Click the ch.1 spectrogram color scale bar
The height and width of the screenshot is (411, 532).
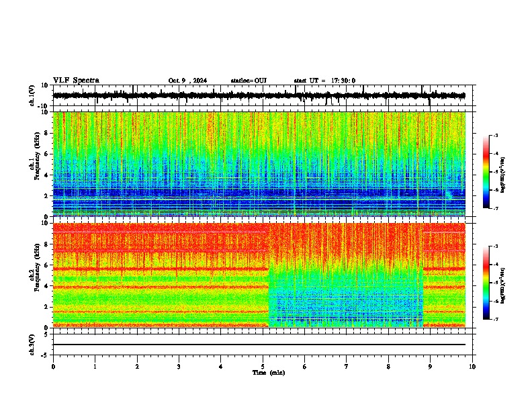pos(486,172)
